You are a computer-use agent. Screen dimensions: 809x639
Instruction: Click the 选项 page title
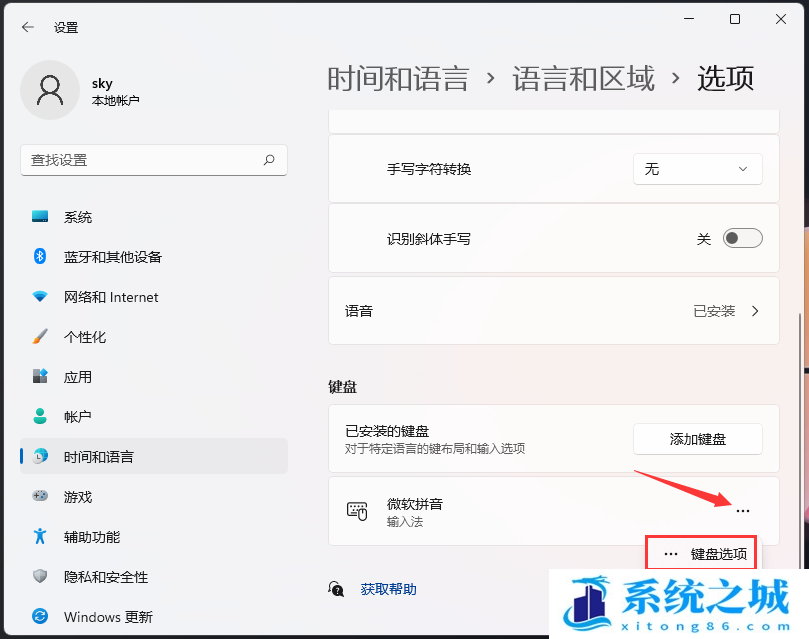tap(725, 79)
